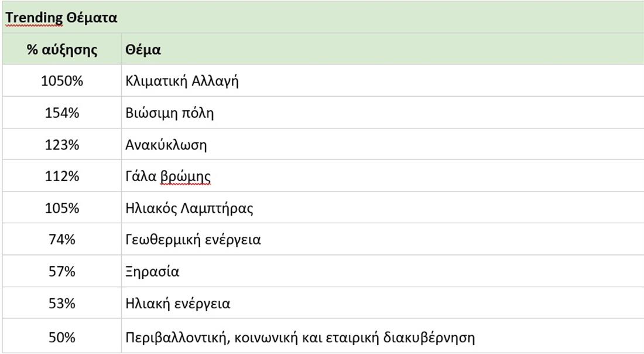
Task: Select the 74% percentage cell
Action: coord(61,239)
